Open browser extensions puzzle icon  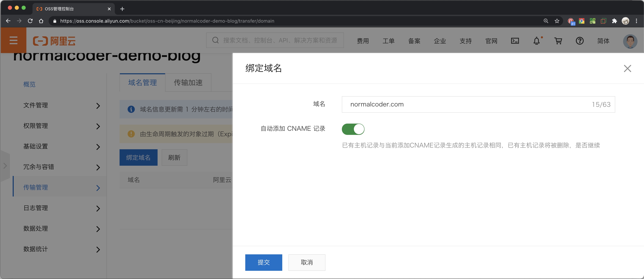[x=614, y=21]
